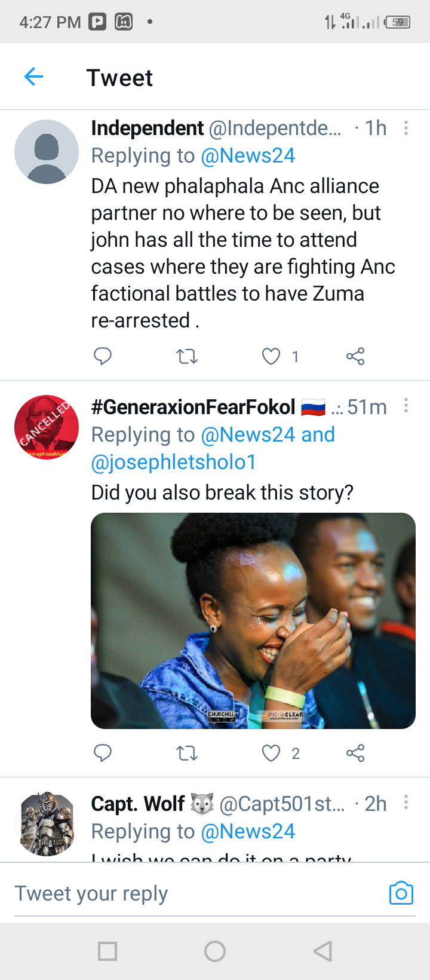Screen dimensions: 430x980
Task: Retweet the Independent reply
Action: coord(187,357)
